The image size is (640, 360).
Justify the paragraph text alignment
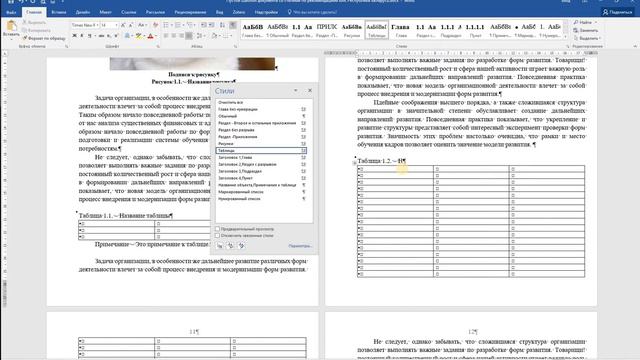[x=189, y=36]
